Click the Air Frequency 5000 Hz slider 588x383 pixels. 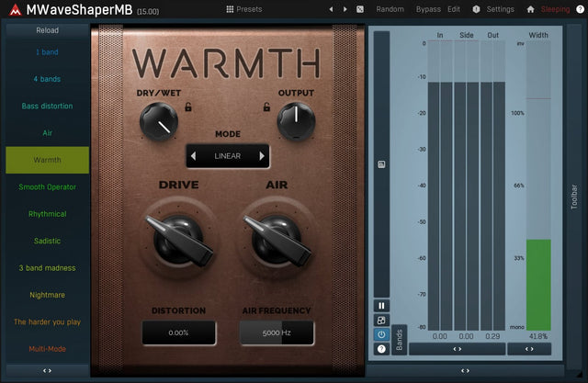[277, 333]
